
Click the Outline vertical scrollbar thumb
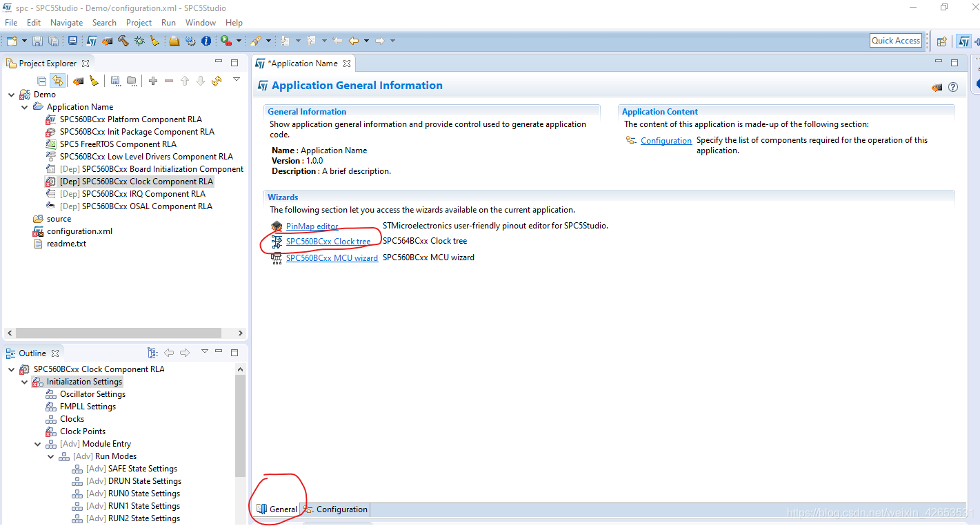(x=240, y=427)
